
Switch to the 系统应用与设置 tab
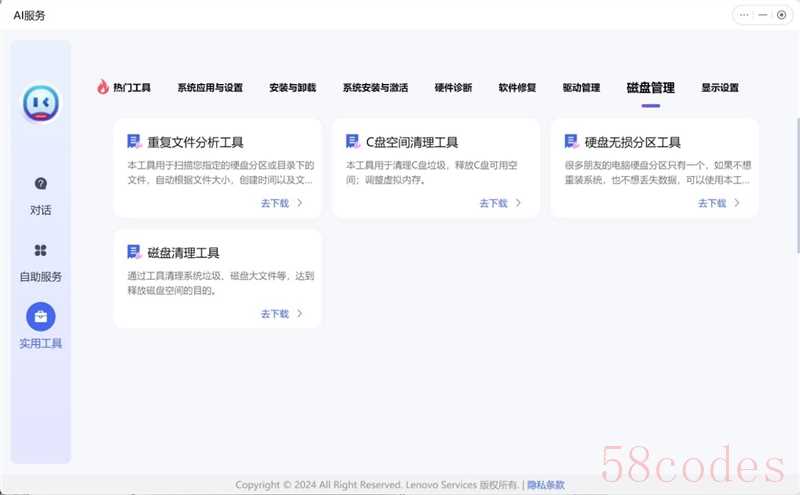210,88
